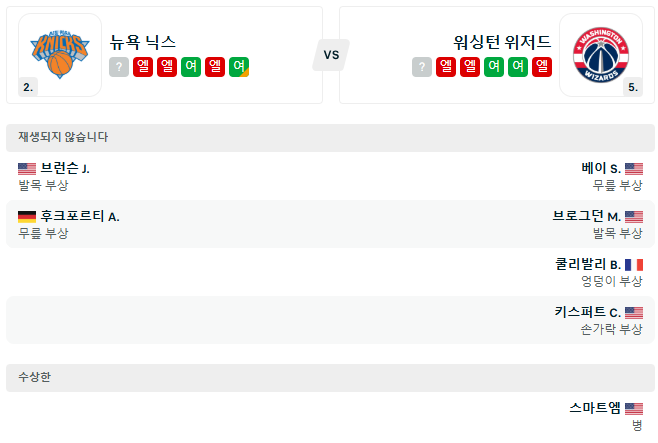This screenshot has height=443, width=658.
Task: Click the French flag beside 쿨리발리 B.
Action: coord(634,265)
